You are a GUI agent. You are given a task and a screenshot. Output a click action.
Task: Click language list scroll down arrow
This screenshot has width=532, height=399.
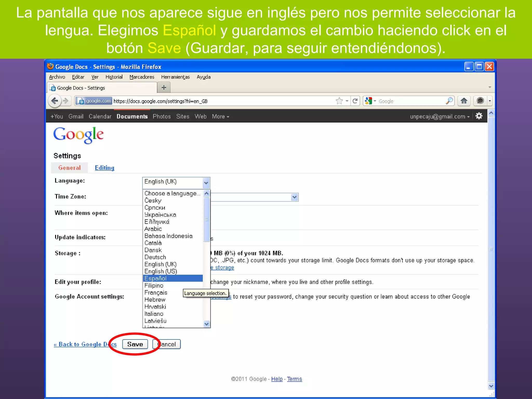[x=207, y=324]
